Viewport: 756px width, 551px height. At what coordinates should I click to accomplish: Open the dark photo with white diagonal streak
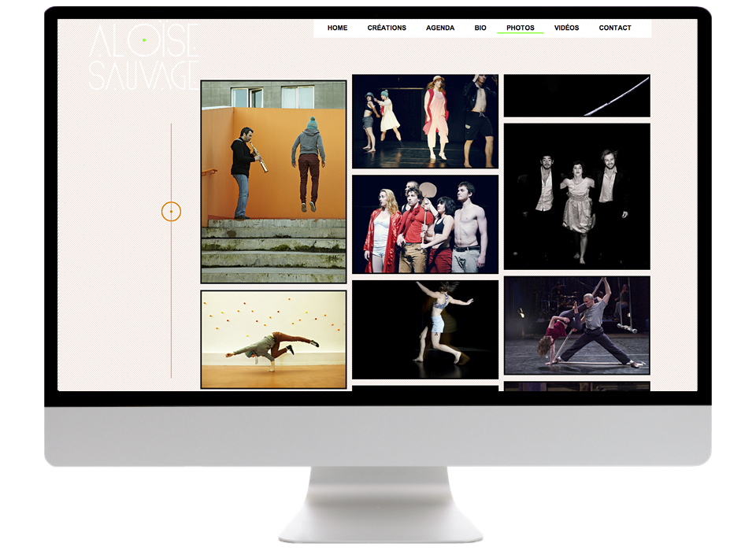pyautogui.click(x=577, y=95)
